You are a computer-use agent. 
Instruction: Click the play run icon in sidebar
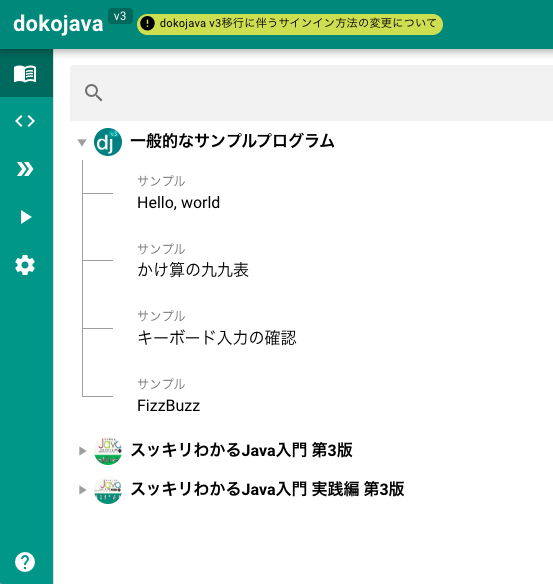(25, 217)
